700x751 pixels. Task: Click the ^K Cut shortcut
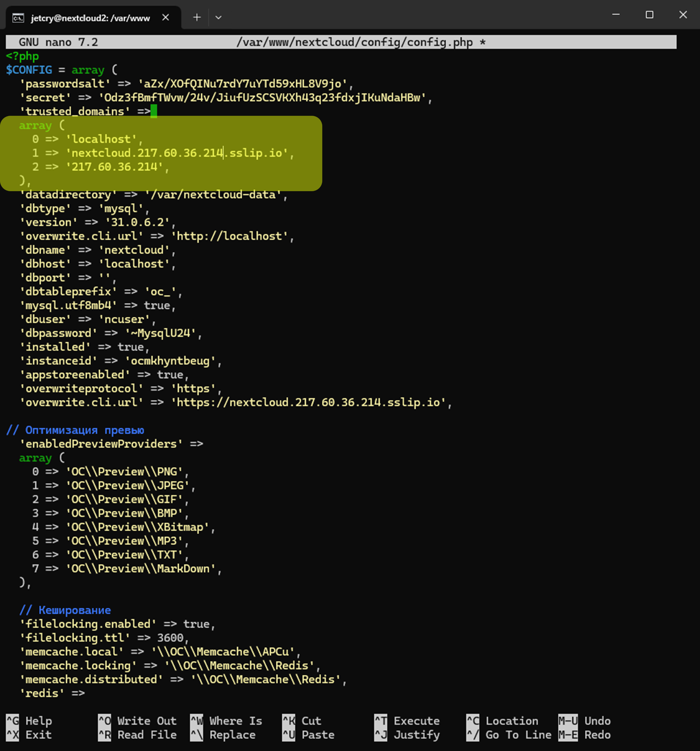coord(302,721)
